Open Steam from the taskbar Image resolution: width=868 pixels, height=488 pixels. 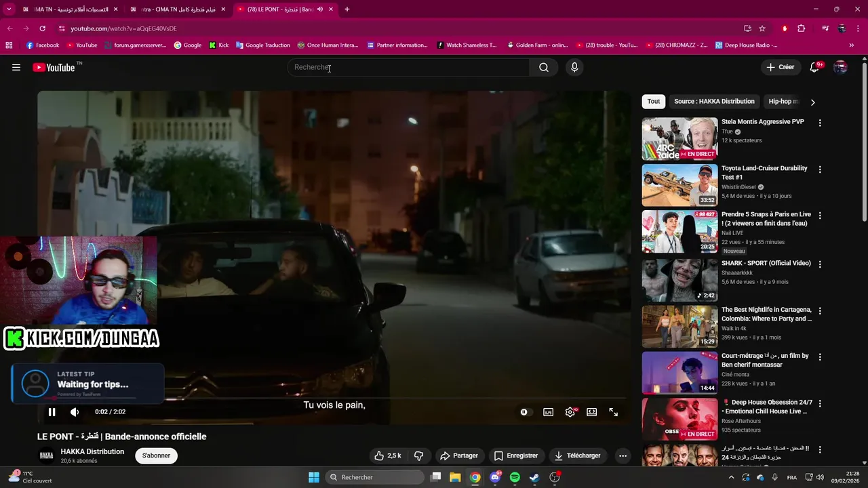pos(534,477)
